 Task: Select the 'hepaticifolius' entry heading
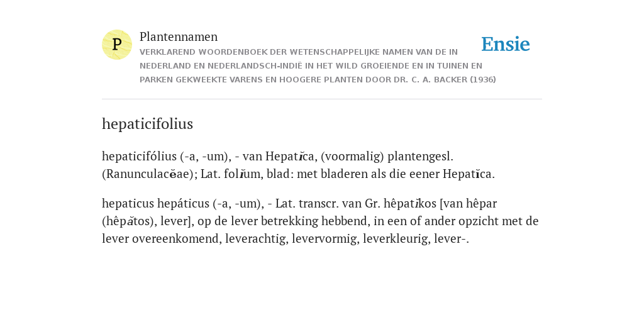pos(147,124)
